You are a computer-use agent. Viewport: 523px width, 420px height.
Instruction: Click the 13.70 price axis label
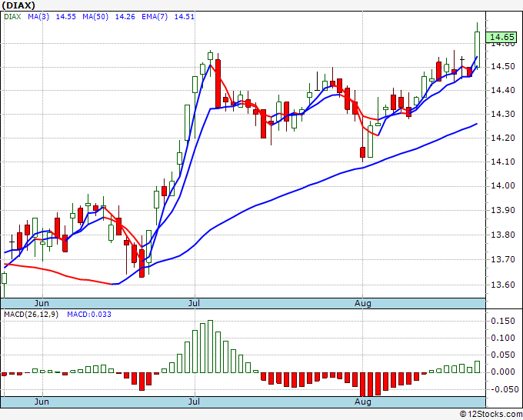click(503, 259)
